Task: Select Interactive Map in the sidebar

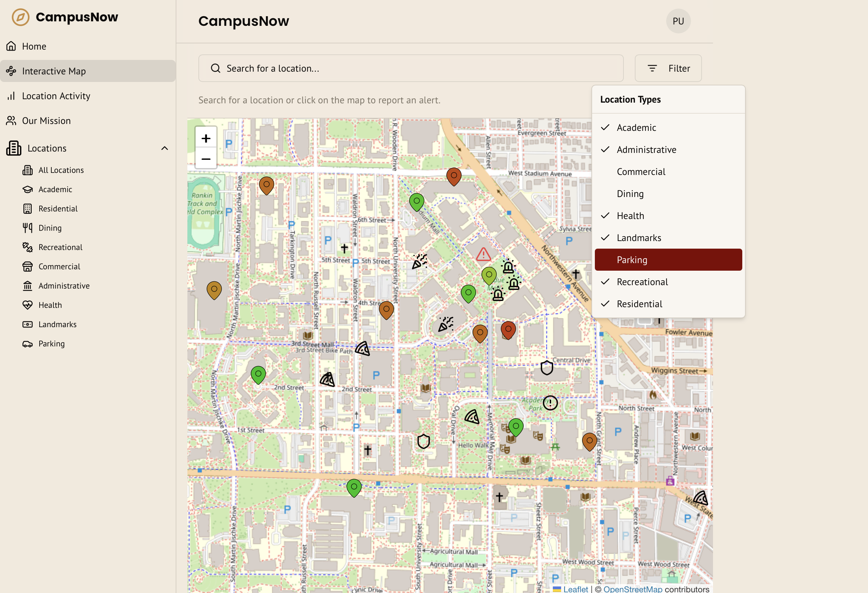Action: click(x=54, y=71)
